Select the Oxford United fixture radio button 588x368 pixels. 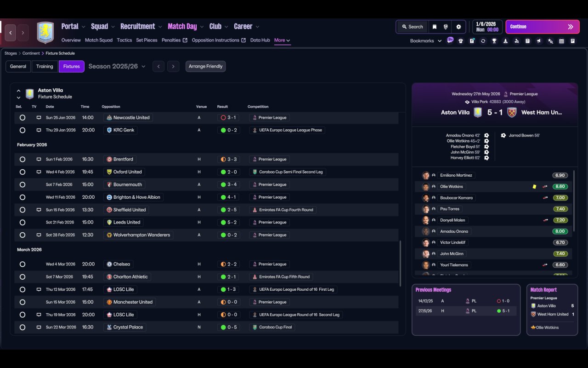23,172
